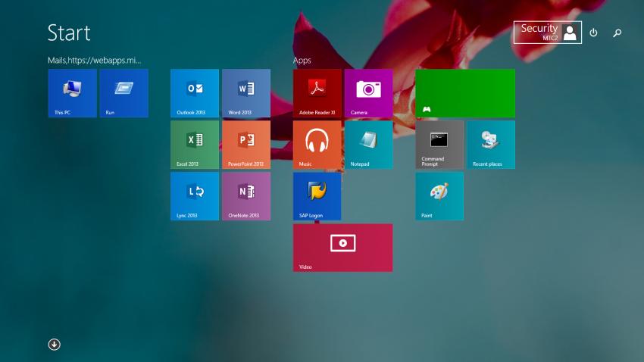
Task: Open Outlook 2013
Action: pos(195,93)
